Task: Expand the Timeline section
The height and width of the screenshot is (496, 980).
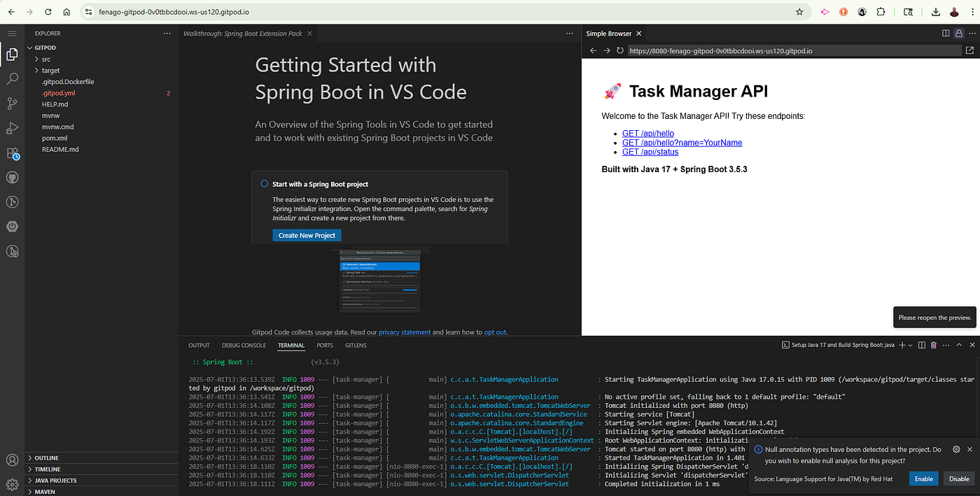Action: click(101, 469)
